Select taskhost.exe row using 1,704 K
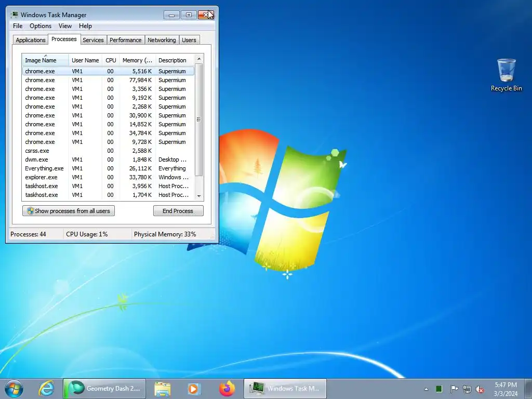This screenshot has height=399, width=532. [x=108, y=195]
